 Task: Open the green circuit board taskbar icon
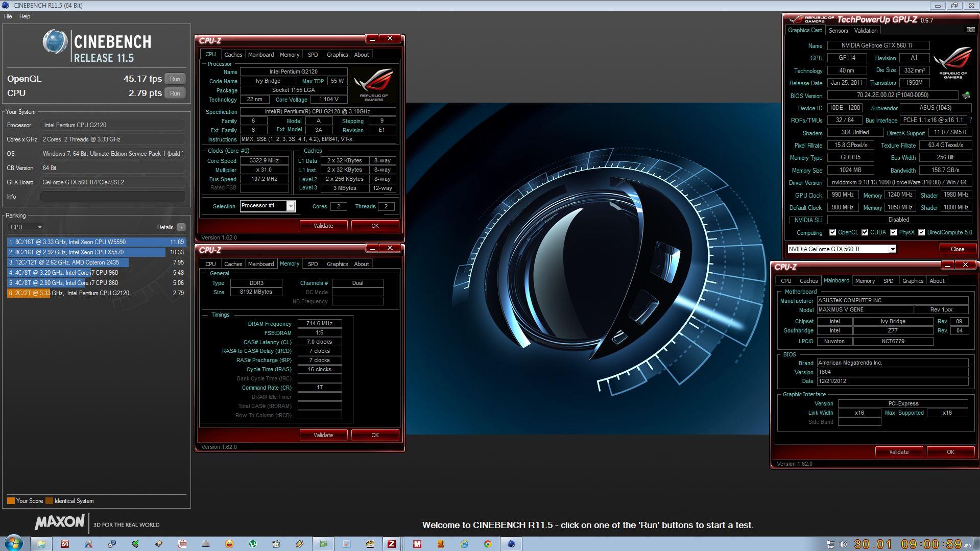tap(323, 544)
